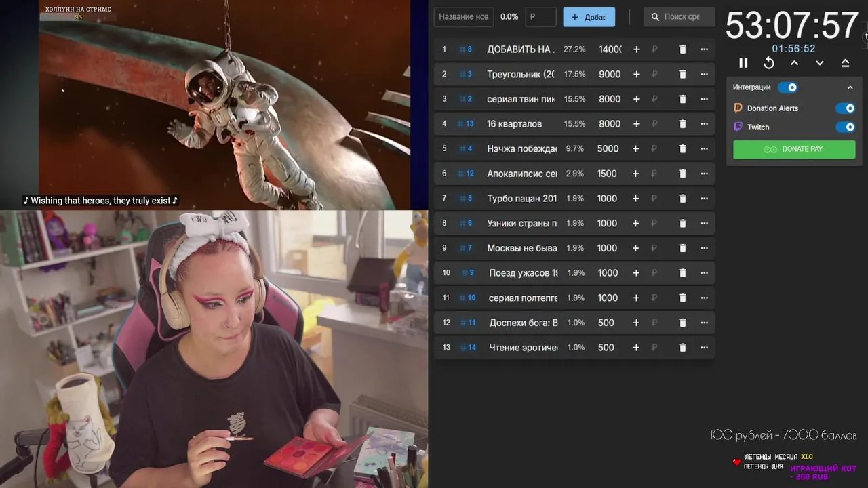868x488 pixels.
Task: Open more options for 16 кварталов
Action: coord(704,124)
